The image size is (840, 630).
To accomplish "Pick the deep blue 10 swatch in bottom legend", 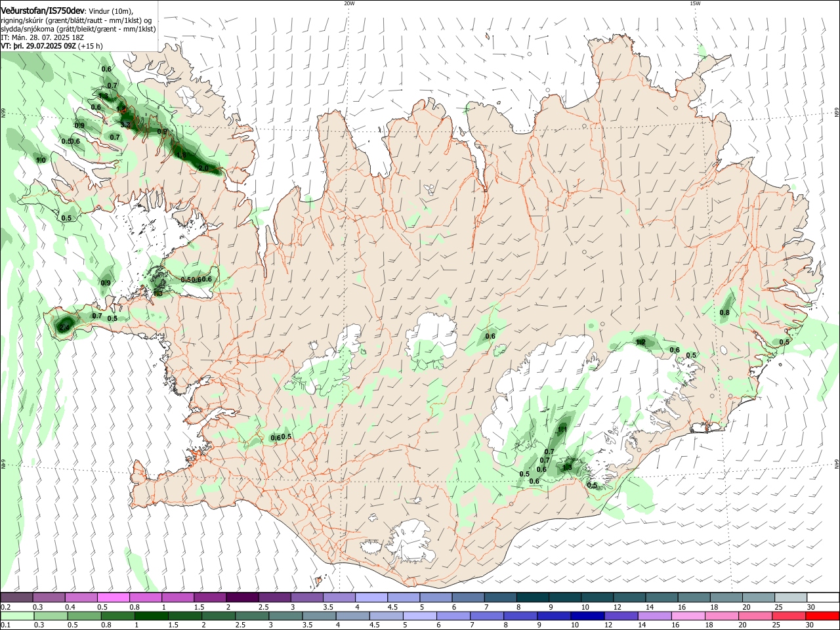I will pos(587,616).
